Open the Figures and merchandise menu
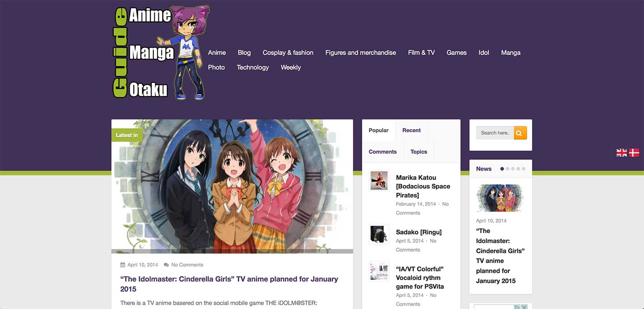 360,53
